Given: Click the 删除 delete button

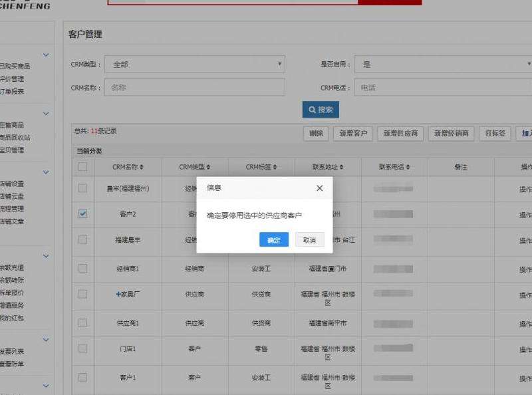Looking at the screenshot, I should pyautogui.click(x=316, y=134).
